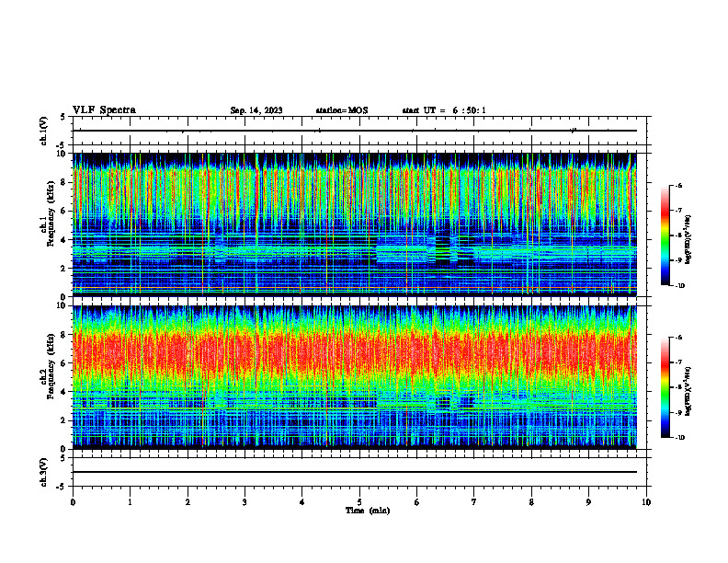Click time axis tick label "2"
This screenshot has width=728, height=563.
[188, 502]
